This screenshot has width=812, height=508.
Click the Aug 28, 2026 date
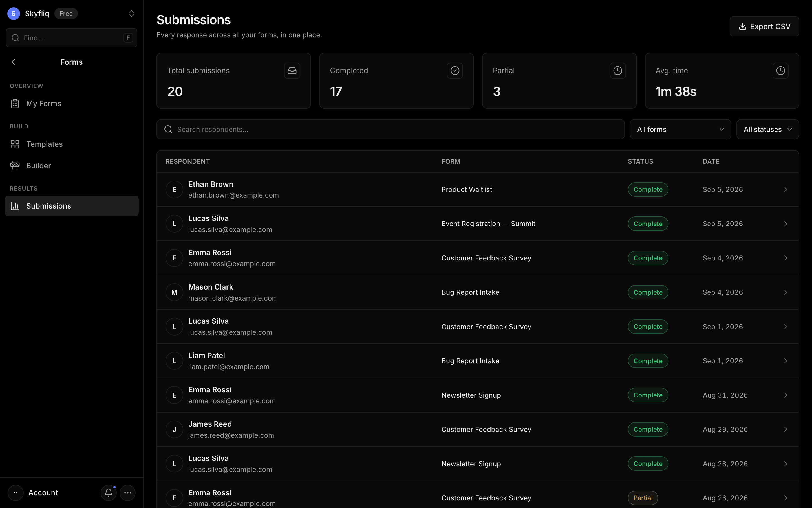pyautogui.click(x=725, y=464)
